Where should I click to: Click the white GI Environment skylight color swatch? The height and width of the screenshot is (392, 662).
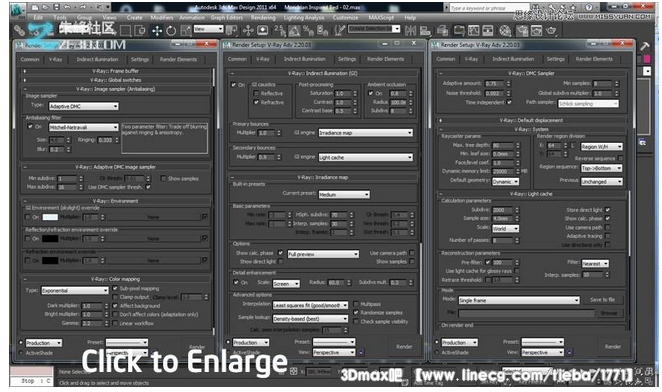(x=50, y=217)
